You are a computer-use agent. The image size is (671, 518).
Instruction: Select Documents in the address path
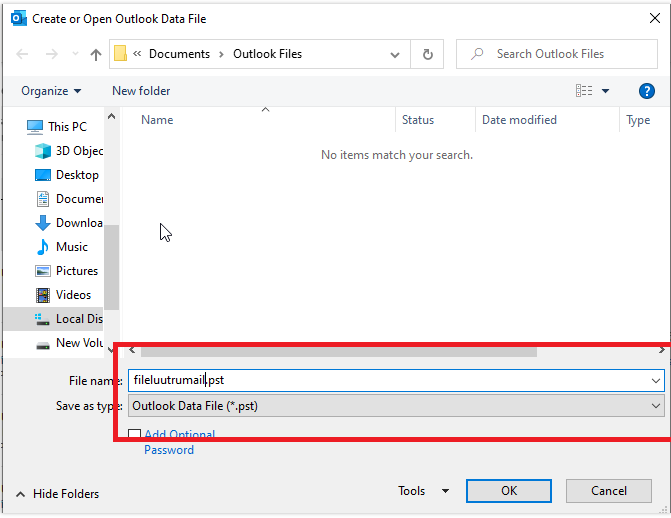click(x=179, y=54)
